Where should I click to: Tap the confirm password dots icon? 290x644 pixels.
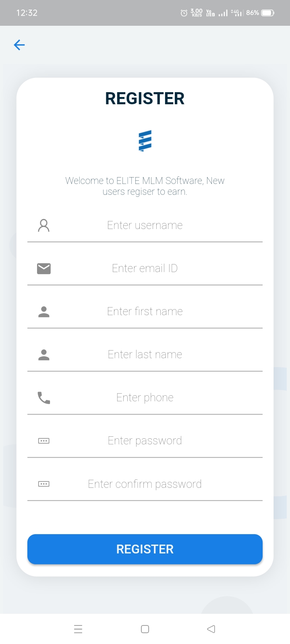43,484
